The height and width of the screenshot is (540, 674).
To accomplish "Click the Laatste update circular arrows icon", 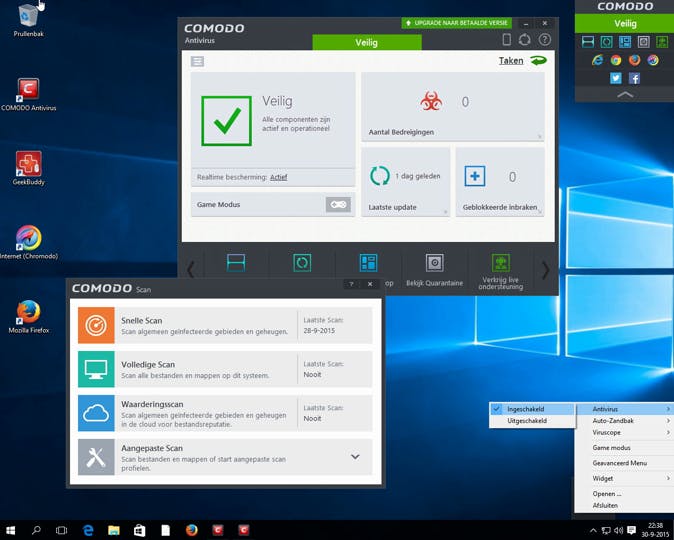I will coord(380,176).
